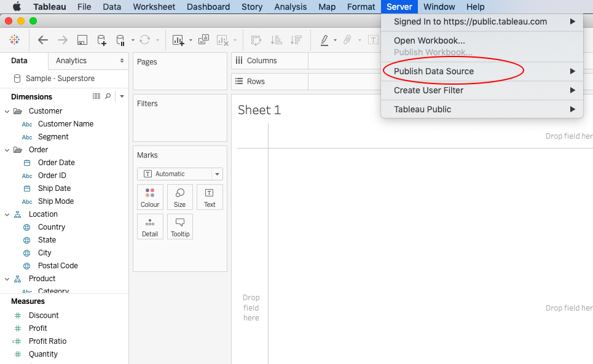This screenshot has height=364, width=593.
Task: Open dropdown arrow beside New Worksheet icon
Action: click(x=190, y=40)
